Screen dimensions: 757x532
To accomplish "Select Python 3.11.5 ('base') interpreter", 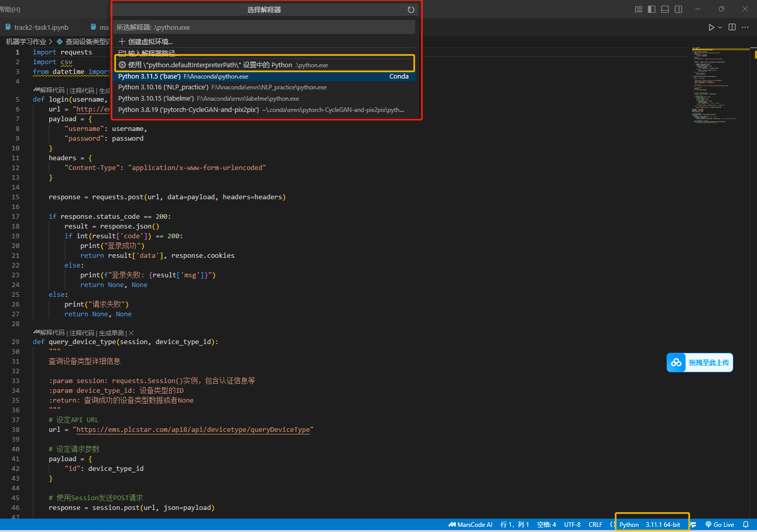I will pos(264,77).
